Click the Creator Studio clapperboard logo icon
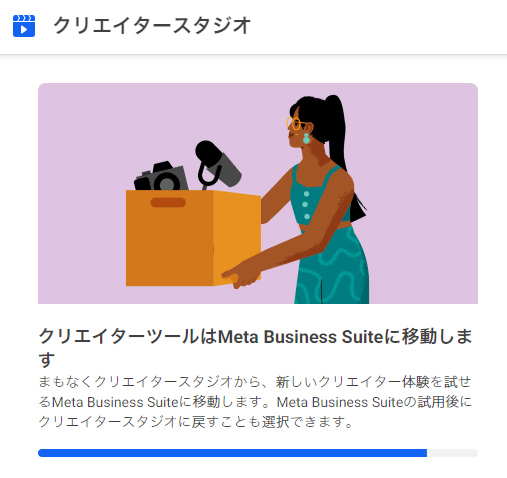The image size is (507, 478). tap(24, 26)
